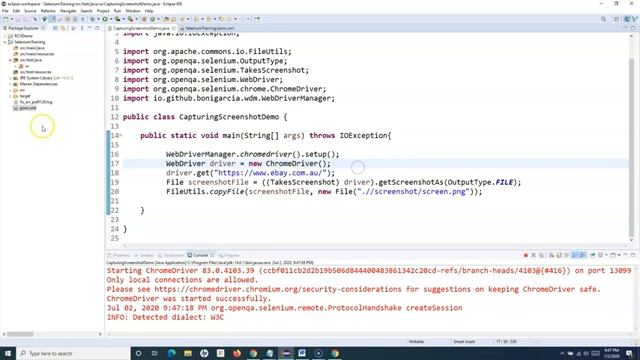
Task: Open the Source menu
Action: click(30, 11)
